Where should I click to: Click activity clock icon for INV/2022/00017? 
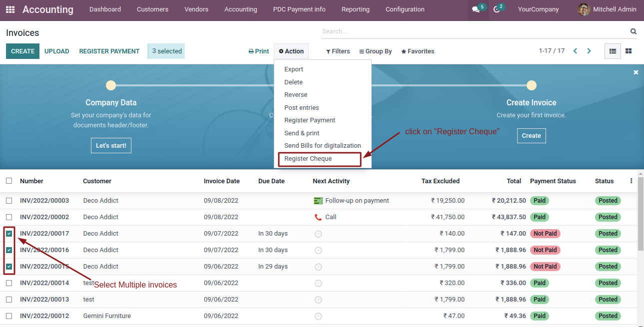coord(318,234)
